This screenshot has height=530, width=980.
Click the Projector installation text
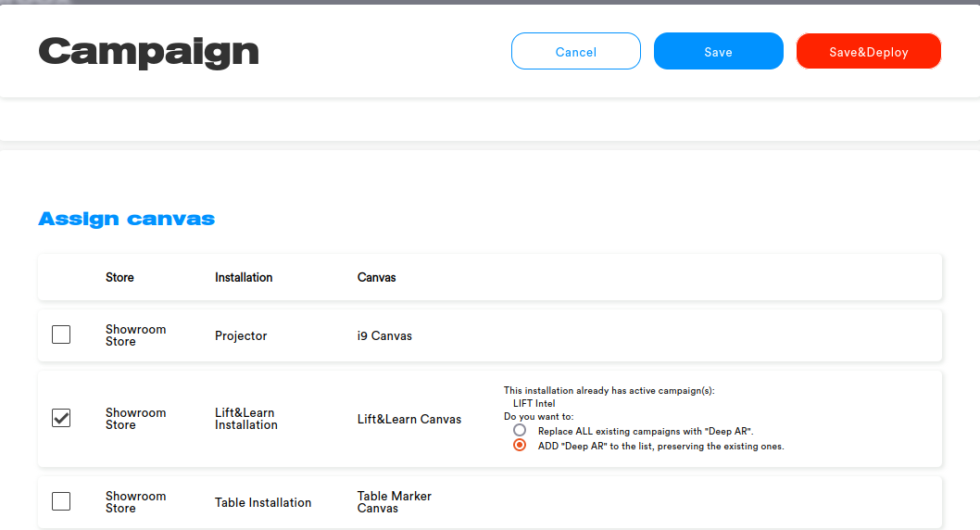[241, 335]
